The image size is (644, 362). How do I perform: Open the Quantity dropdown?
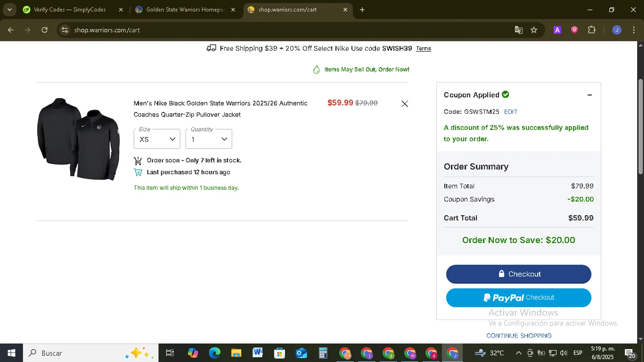(209, 139)
